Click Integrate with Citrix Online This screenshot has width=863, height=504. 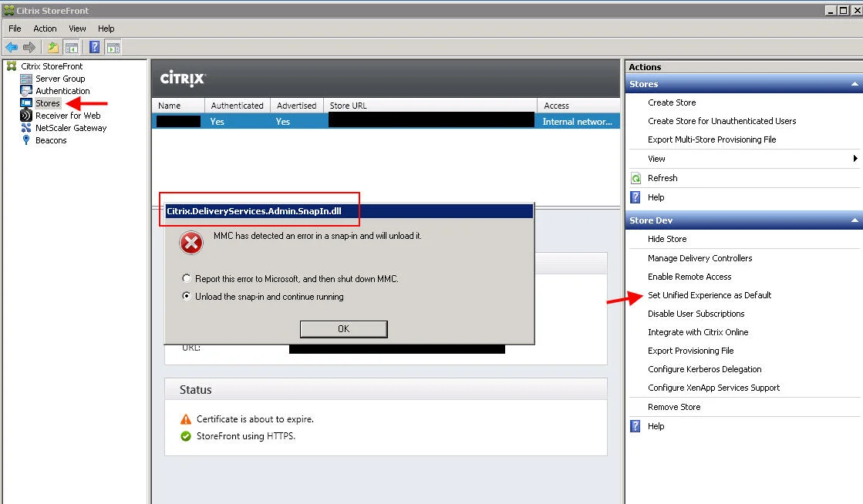pos(698,332)
